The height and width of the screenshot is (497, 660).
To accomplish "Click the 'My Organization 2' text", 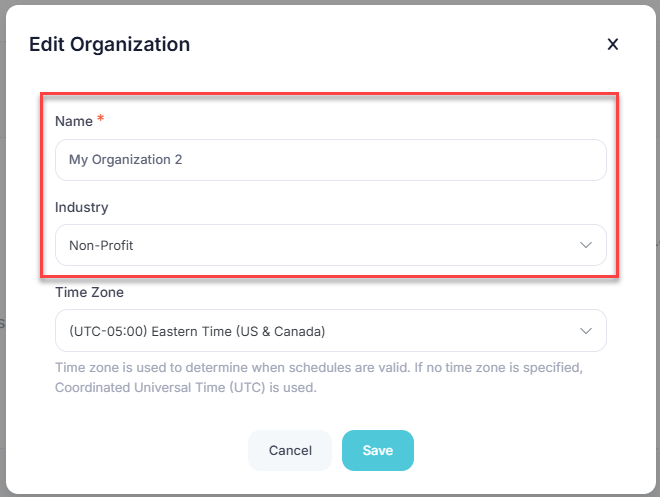I will (x=125, y=160).
